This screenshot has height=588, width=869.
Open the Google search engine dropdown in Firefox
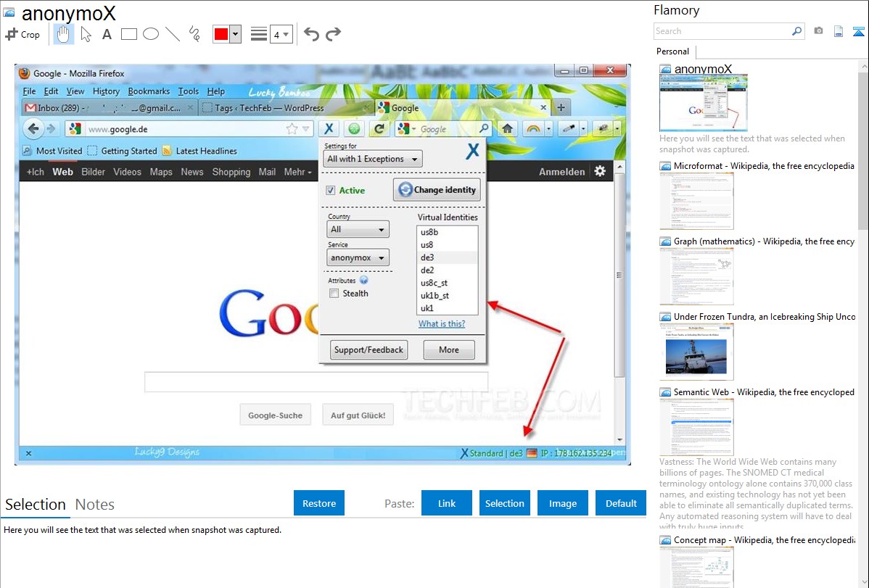[x=406, y=128]
